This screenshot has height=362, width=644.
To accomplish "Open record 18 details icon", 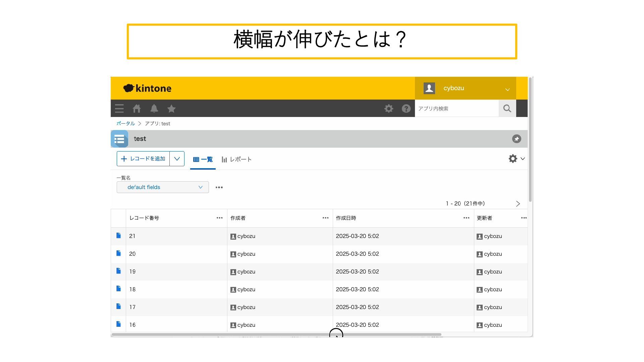I will [118, 289].
